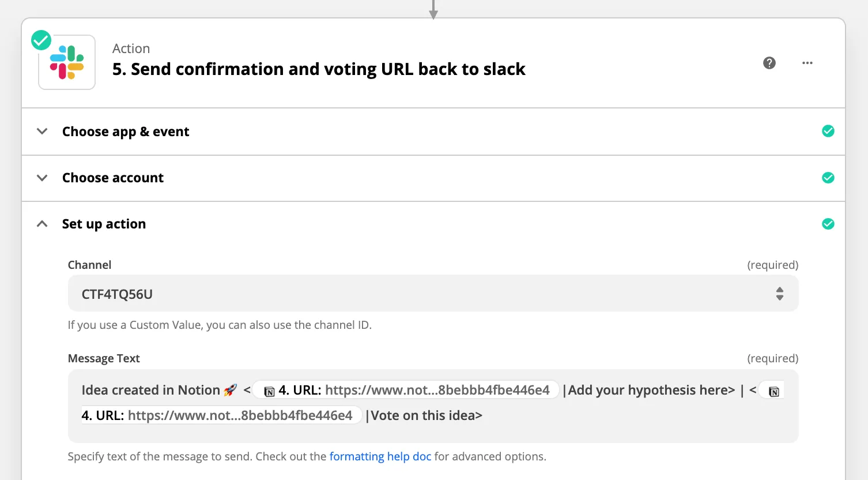Expand the Choose account section

point(42,178)
